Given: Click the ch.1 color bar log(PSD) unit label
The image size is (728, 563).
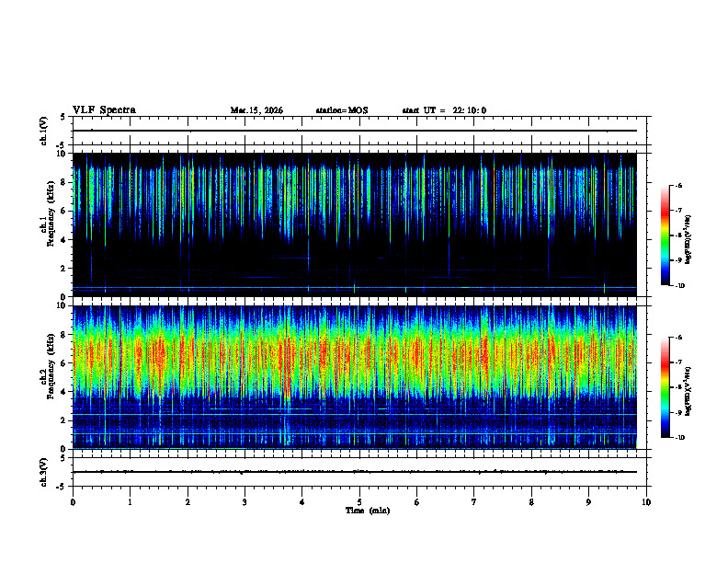Looking at the screenshot, I should (688, 239).
